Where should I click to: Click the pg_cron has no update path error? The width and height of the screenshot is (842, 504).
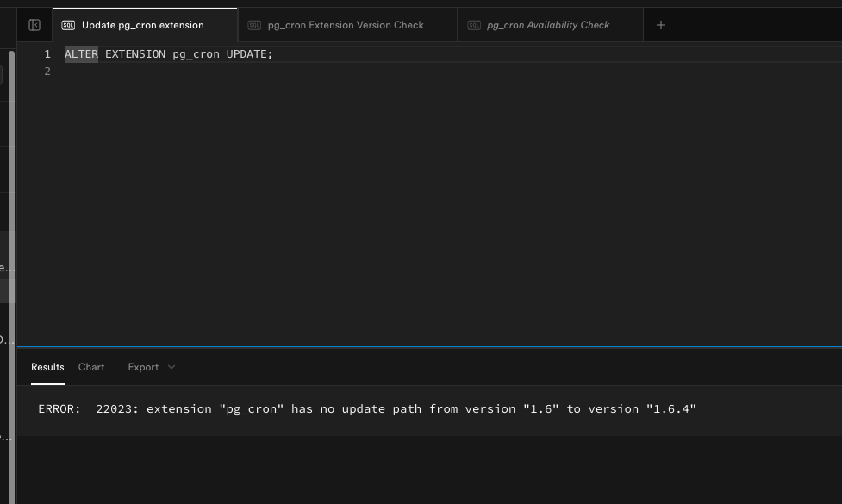pyautogui.click(x=367, y=408)
